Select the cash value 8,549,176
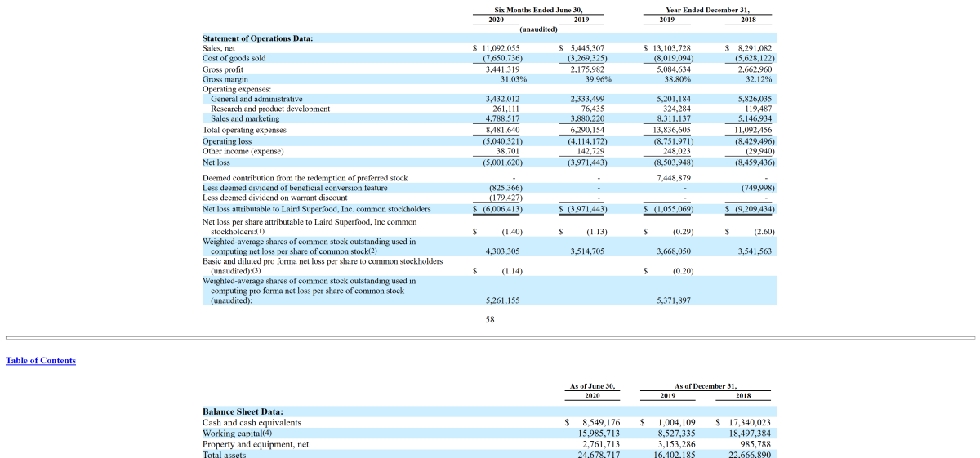Viewport: 980px width, 458px height. pyautogui.click(x=601, y=423)
